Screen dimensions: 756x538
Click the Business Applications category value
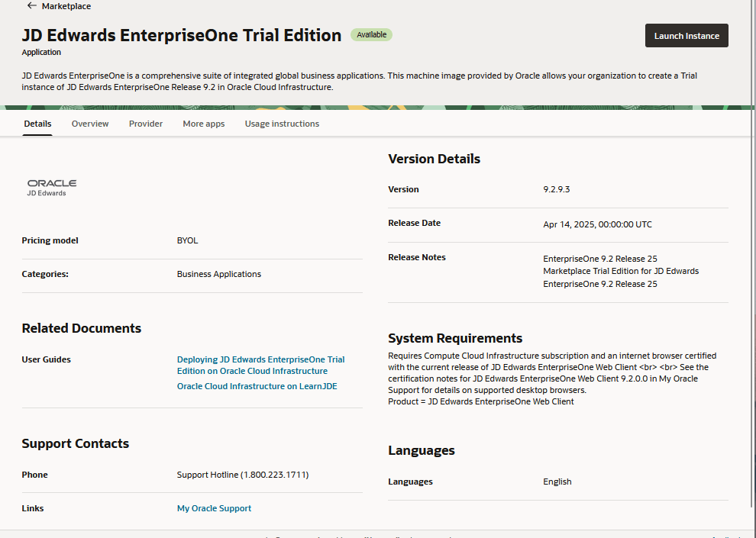point(218,274)
